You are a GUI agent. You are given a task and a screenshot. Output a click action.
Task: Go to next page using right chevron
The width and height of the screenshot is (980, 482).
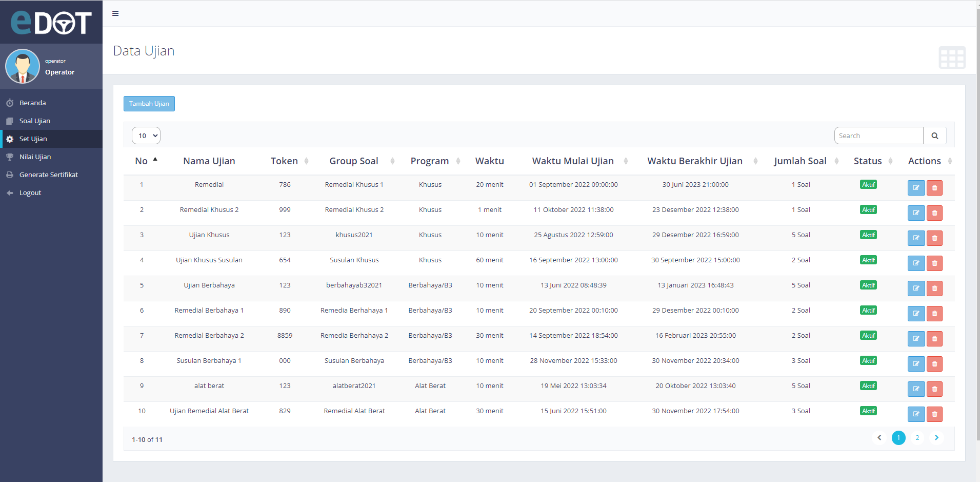point(936,438)
